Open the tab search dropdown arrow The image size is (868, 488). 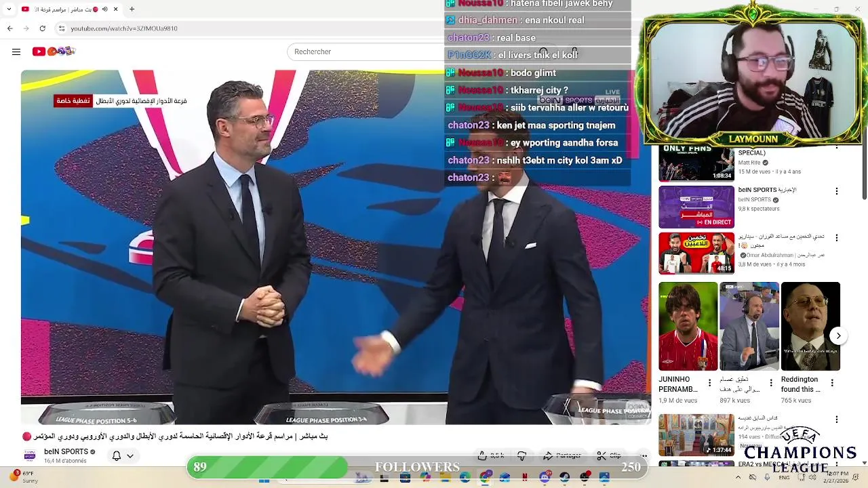(x=9, y=9)
